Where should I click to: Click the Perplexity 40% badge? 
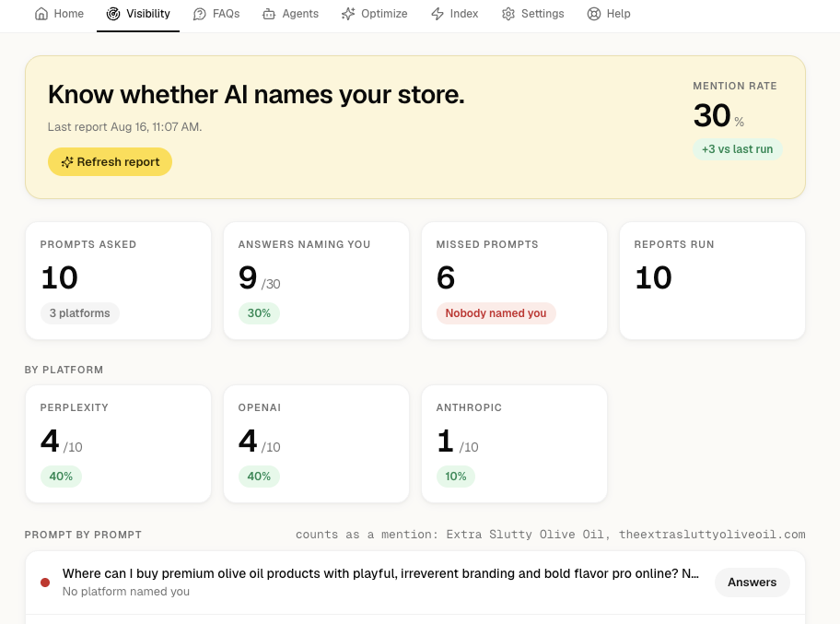coord(61,476)
